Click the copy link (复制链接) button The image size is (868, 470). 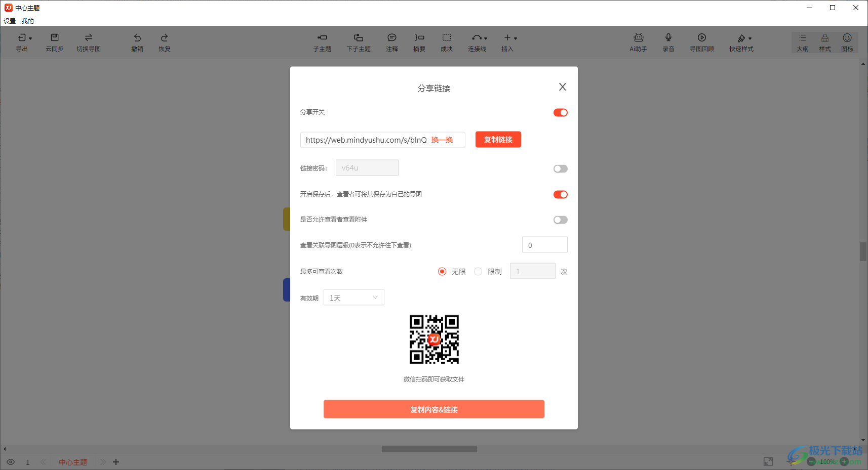[498, 140]
